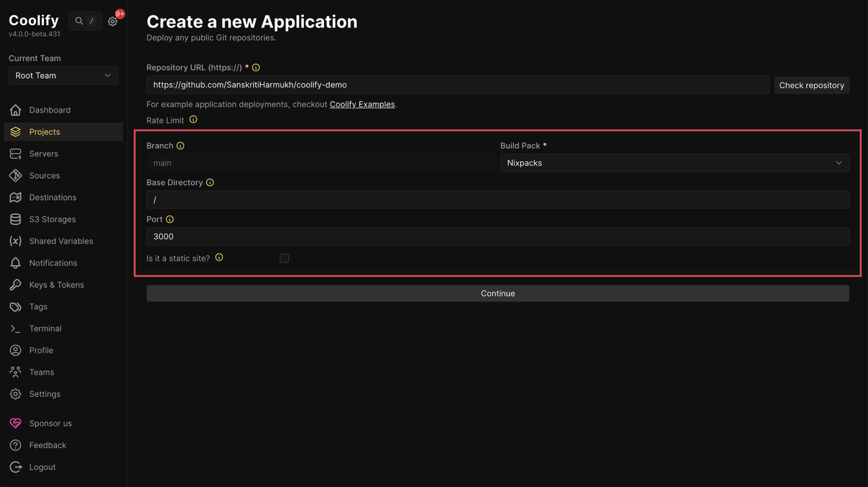Image resolution: width=868 pixels, height=487 pixels.
Task: Open Shared Variables in the sidebar
Action: pyautogui.click(x=64, y=241)
